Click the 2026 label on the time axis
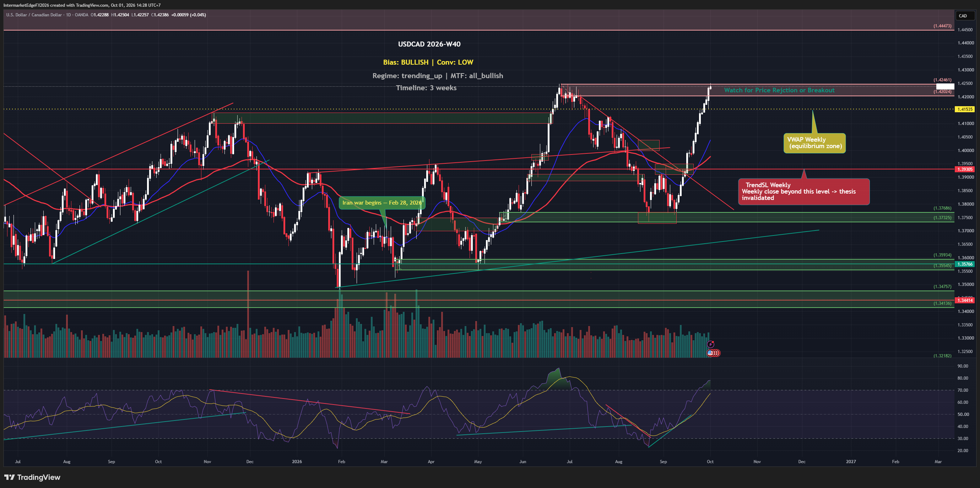 coord(297,461)
